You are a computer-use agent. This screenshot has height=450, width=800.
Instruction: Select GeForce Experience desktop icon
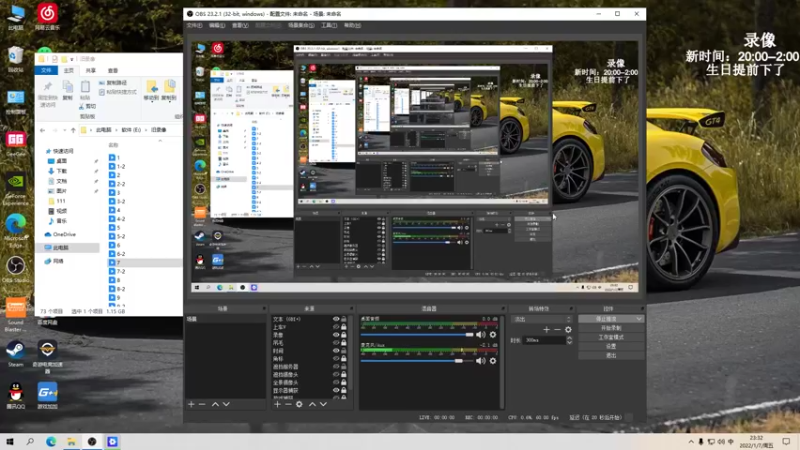click(x=15, y=190)
